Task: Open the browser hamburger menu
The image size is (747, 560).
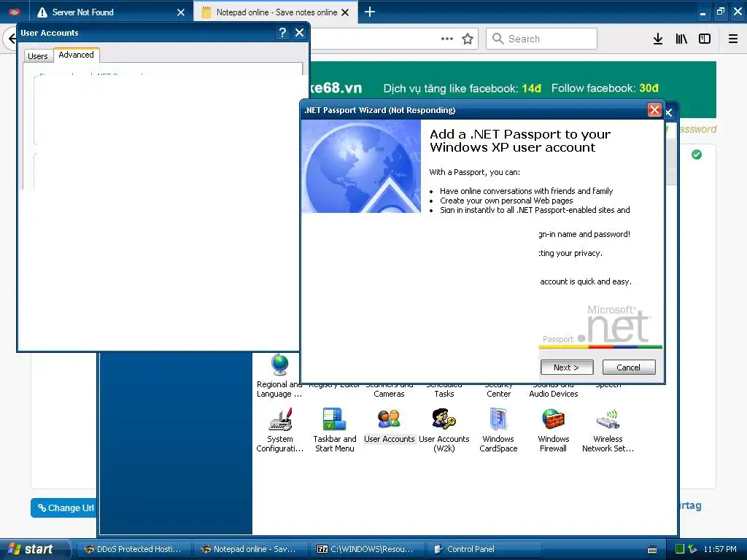Action: 733,39
